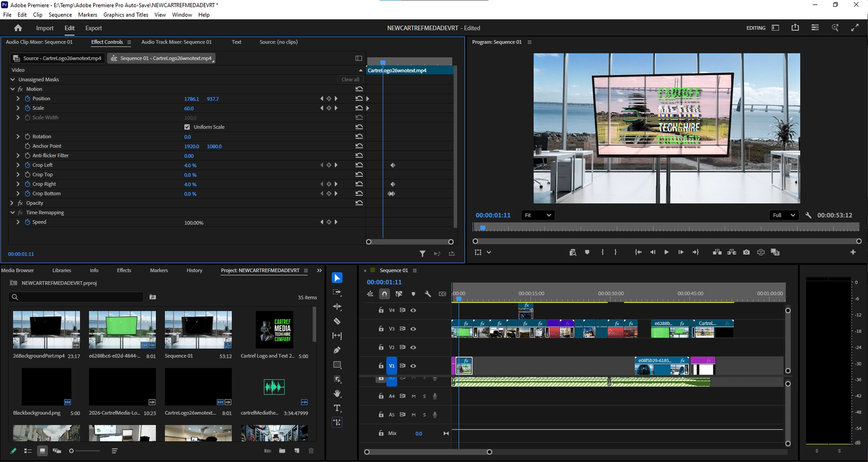The width and height of the screenshot is (868, 462).
Task: Reset the Rotation parameter
Action: pos(359,137)
